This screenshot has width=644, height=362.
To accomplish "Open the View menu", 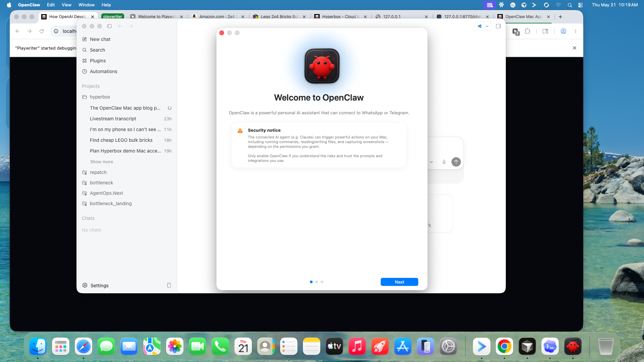I will [66, 5].
